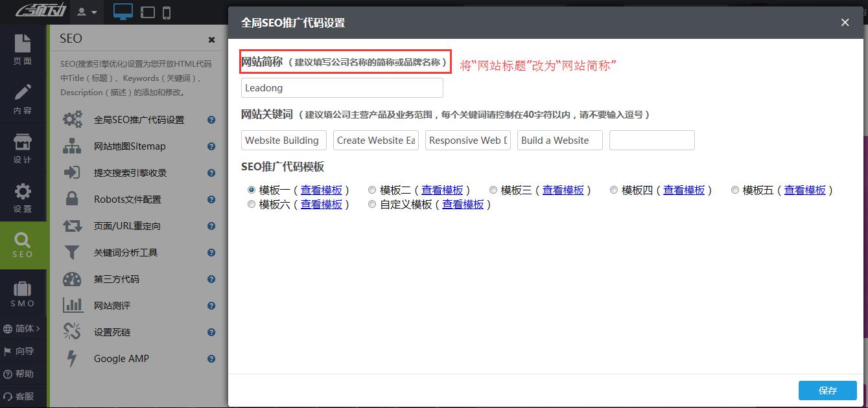This screenshot has height=408, width=868.
Task: Click the 设置死链 icon
Action: coord(71,332)
